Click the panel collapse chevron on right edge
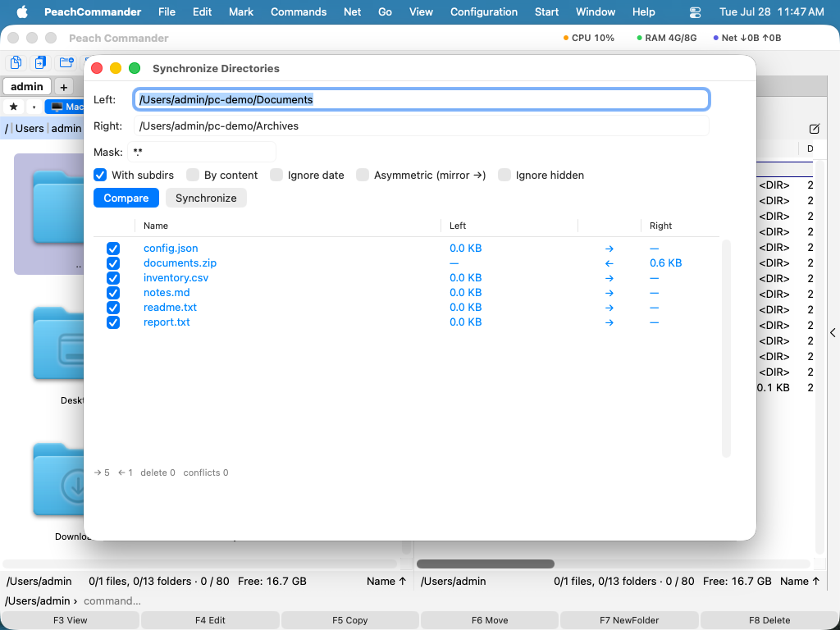This screenshot has width=840, height=630. click(x=833, y=333)
